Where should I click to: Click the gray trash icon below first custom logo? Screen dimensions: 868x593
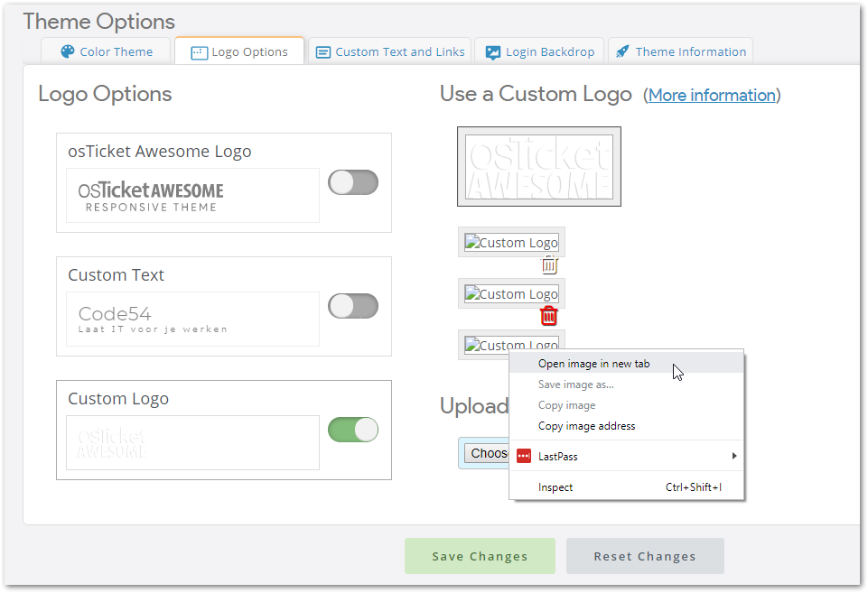point(549,264)
